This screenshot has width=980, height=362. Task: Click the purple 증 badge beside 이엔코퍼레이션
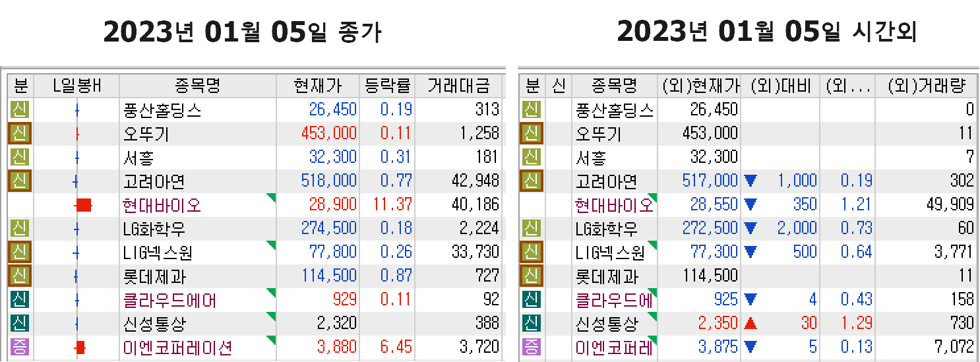click(20, 347)
